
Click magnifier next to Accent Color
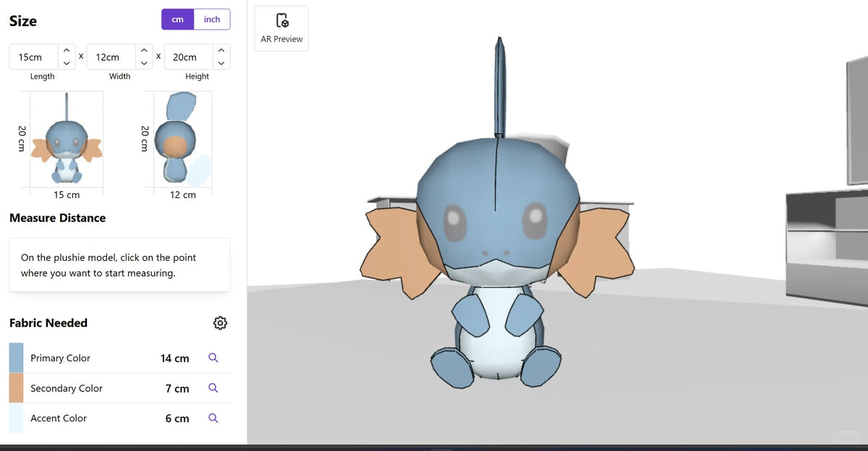[213, 418]
